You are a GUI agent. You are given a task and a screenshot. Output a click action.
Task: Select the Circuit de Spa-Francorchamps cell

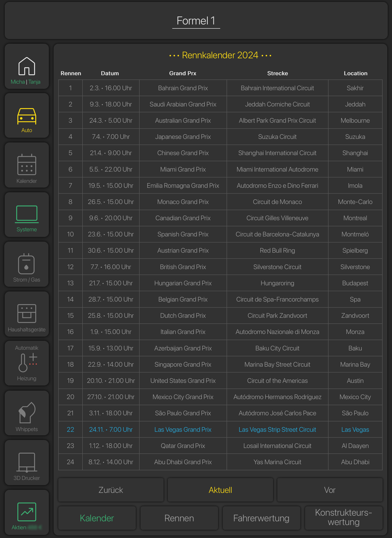coord(277,299)
